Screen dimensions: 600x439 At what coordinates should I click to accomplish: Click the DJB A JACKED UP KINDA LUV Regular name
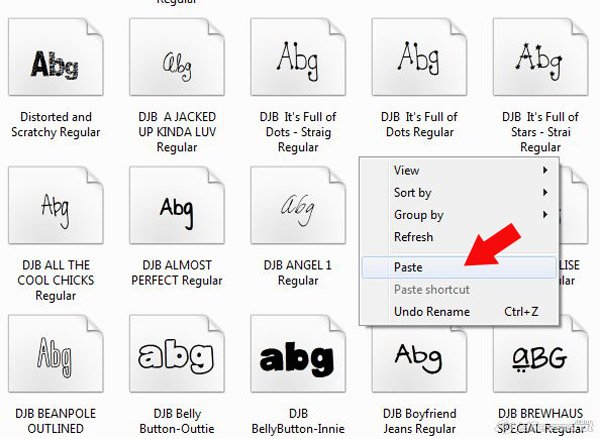(177, 132)
